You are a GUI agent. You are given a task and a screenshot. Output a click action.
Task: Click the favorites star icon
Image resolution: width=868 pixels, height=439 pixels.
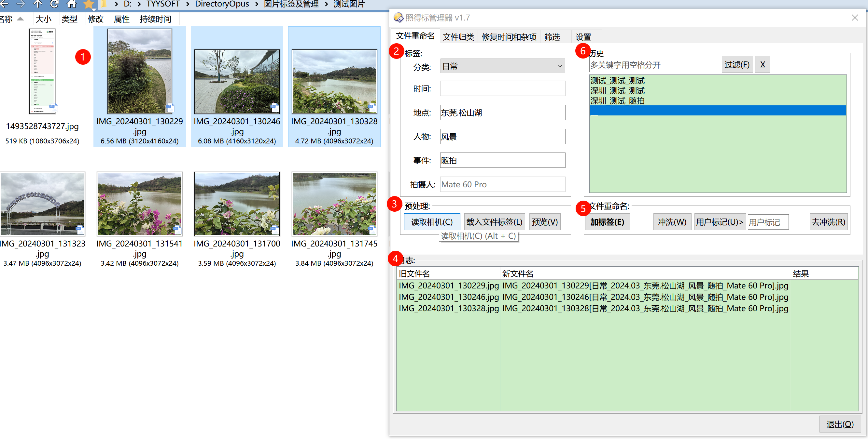click(89, 4)
